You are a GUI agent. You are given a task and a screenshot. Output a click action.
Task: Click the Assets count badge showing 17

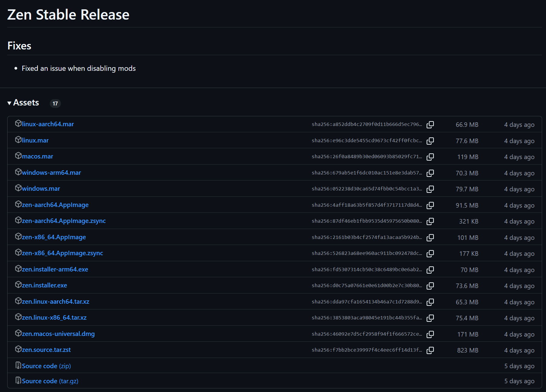[55, 103]
